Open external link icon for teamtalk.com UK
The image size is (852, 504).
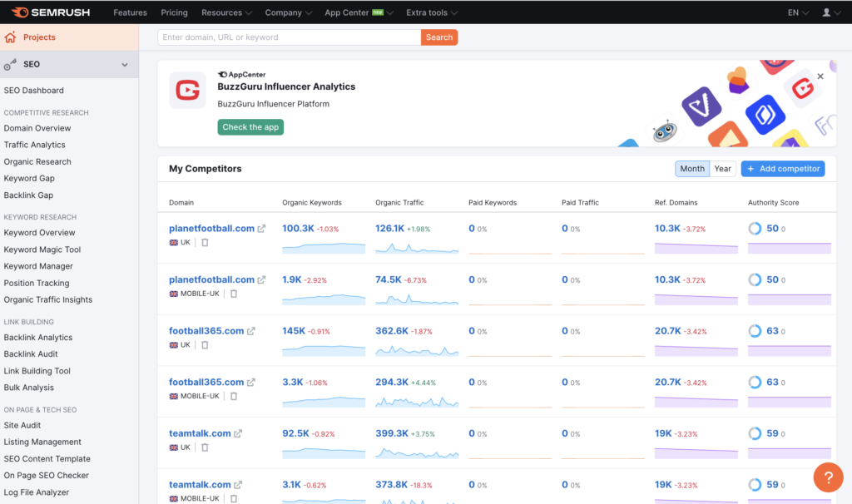pos(238,433)
